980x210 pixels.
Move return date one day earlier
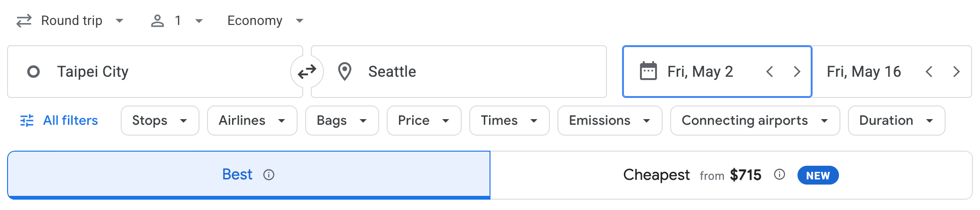(929, 72)
